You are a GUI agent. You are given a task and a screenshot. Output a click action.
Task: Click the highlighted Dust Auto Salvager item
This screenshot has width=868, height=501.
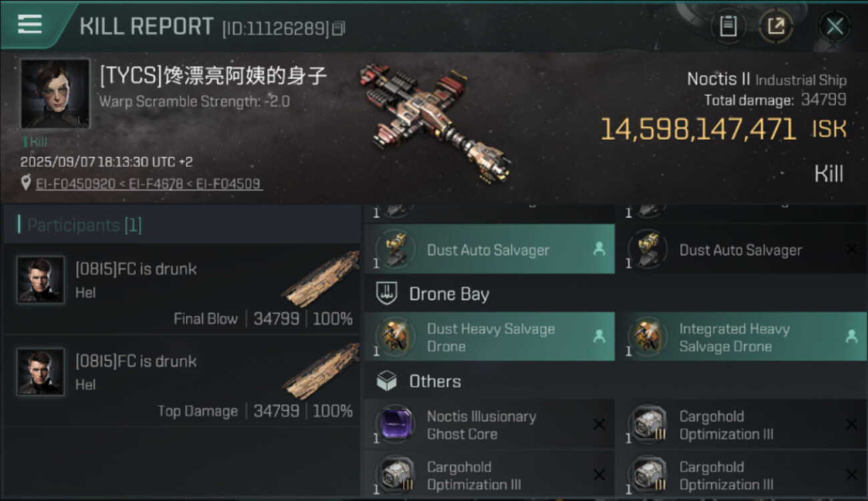click(489, 249)
